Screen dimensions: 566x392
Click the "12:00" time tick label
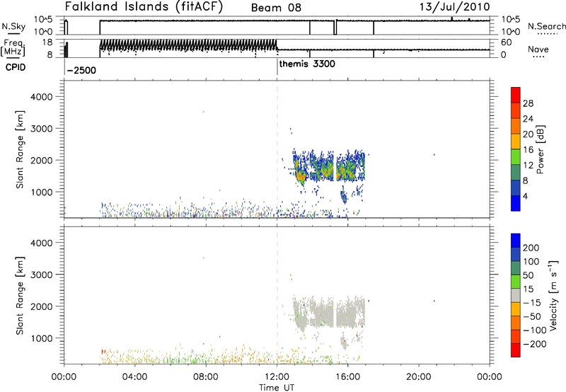277,377
